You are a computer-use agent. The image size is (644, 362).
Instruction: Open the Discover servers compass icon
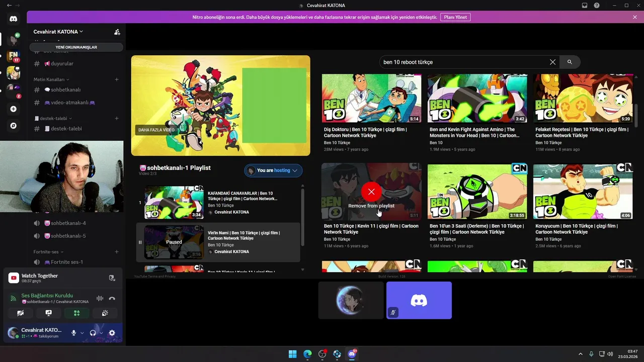pos(14,126)
